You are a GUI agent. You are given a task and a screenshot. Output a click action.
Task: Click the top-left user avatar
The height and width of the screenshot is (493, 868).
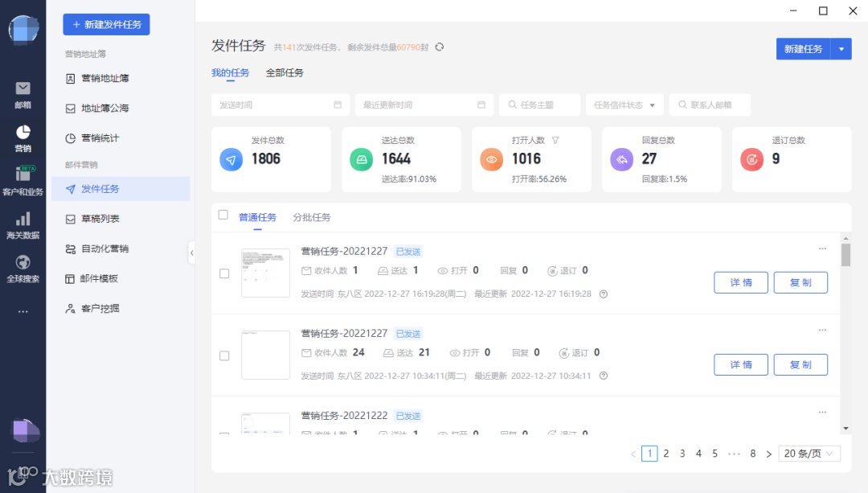[x=23, y=29]
